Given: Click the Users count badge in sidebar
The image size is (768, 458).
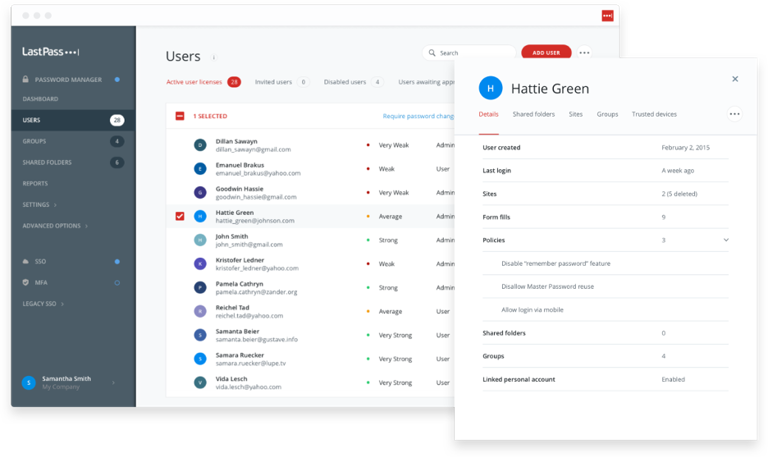Looking at the screenshot, I should [117, 120].
